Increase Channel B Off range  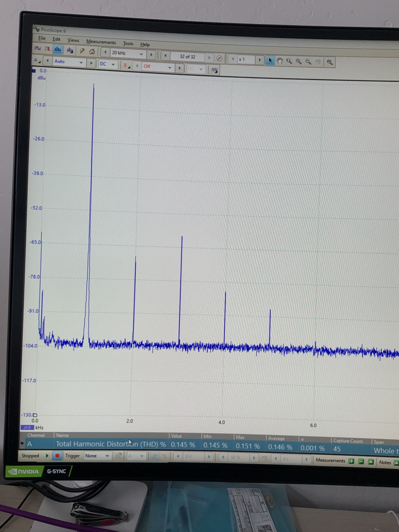point(179,68)
